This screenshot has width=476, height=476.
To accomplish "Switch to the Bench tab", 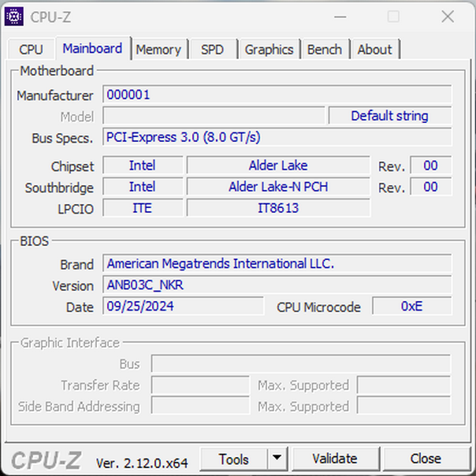I will 325,49.
